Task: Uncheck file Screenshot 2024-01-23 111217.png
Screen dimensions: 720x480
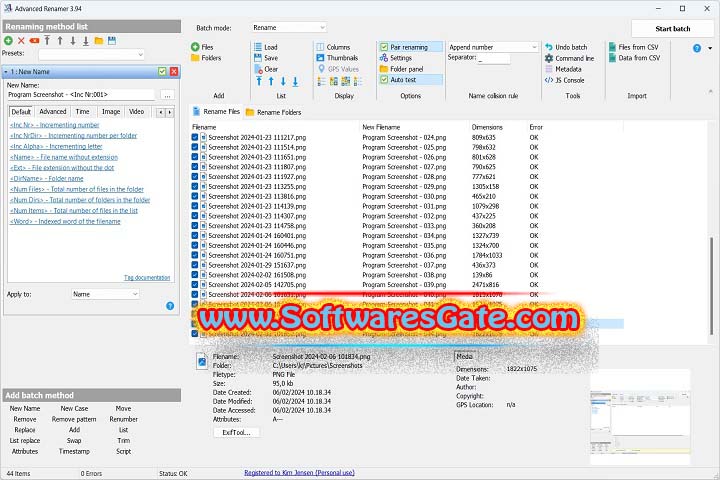Action: click(195, 137)
